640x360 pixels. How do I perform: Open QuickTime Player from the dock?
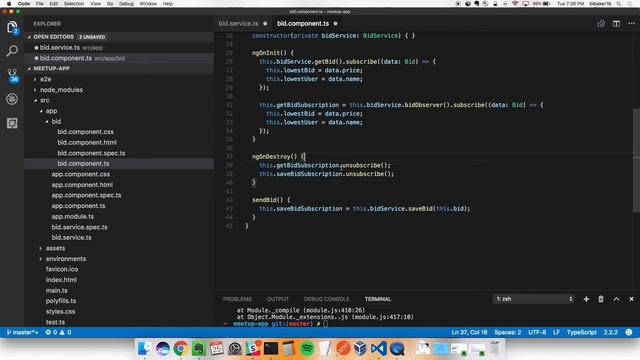tap(397, 349)
